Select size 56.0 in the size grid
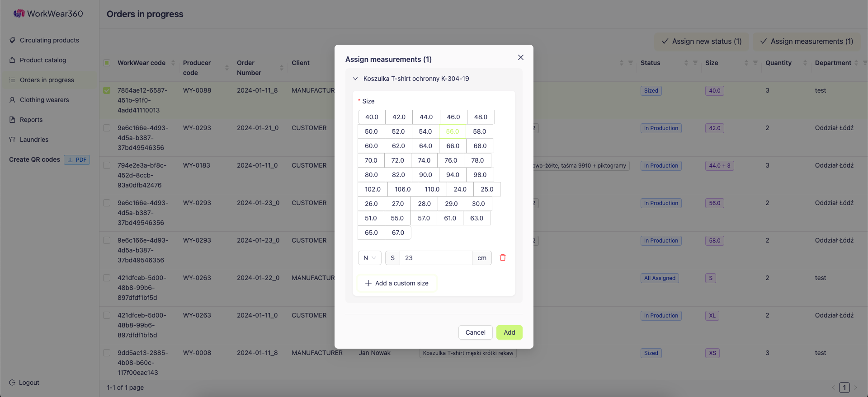This screenshot has height=397, width=868. pos(452,131)
